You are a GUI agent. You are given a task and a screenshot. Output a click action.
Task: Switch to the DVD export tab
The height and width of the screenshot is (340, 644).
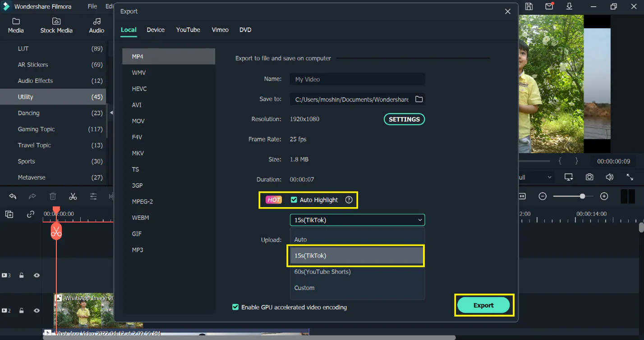(245, 30)
